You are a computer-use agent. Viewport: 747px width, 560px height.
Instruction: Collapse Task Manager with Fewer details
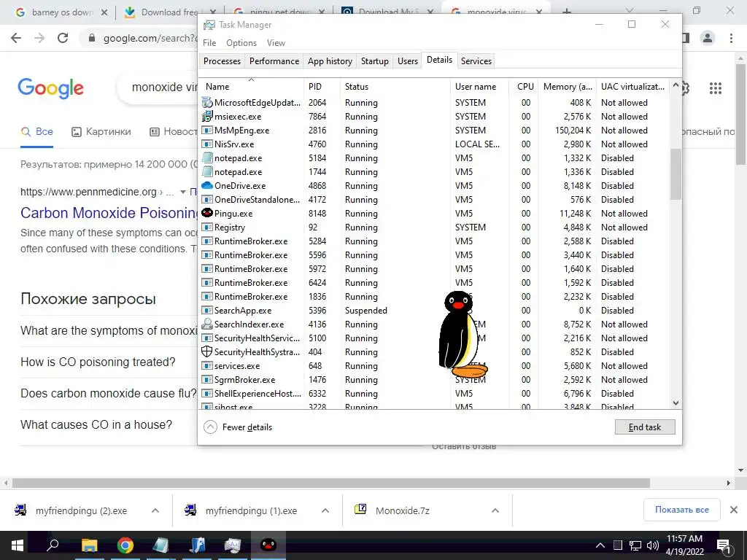coord(239,427)
